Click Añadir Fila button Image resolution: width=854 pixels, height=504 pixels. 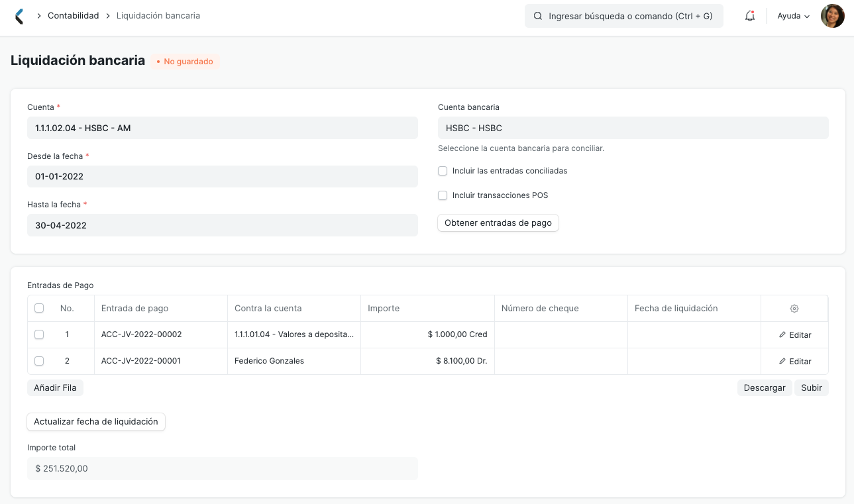55,388
